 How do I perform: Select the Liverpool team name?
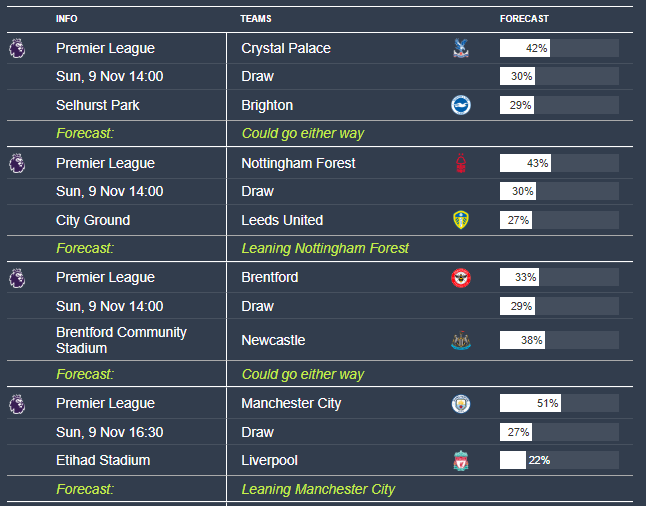267,461
